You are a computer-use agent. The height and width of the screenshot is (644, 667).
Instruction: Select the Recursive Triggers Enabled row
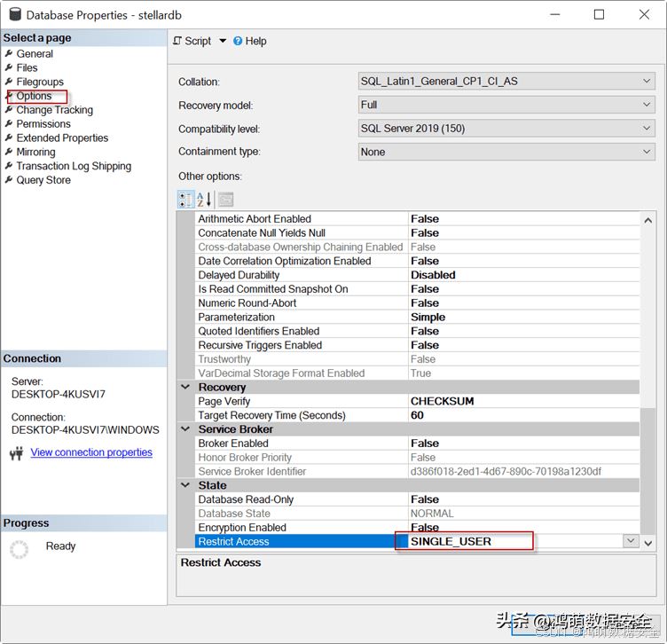pyautogui.click(x=419, y=345)
